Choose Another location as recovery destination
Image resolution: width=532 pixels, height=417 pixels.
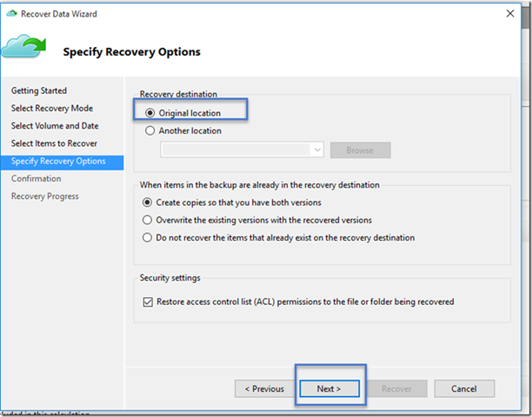pos(150,131)
